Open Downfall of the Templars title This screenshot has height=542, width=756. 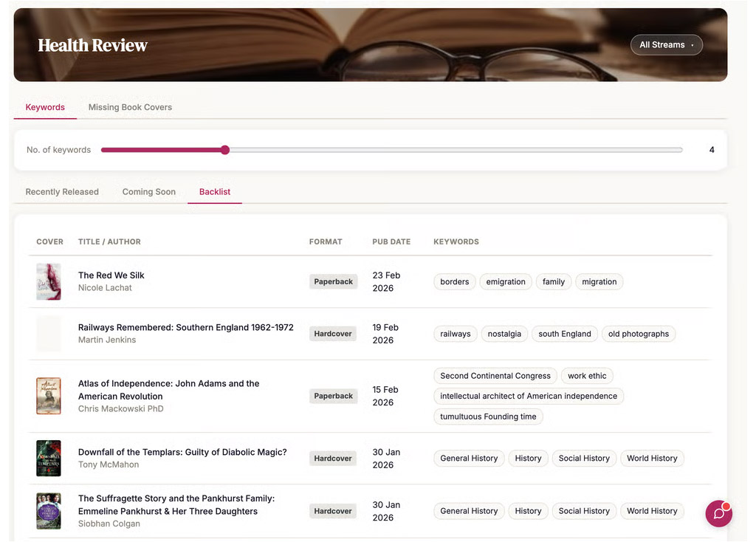(182, 453)
